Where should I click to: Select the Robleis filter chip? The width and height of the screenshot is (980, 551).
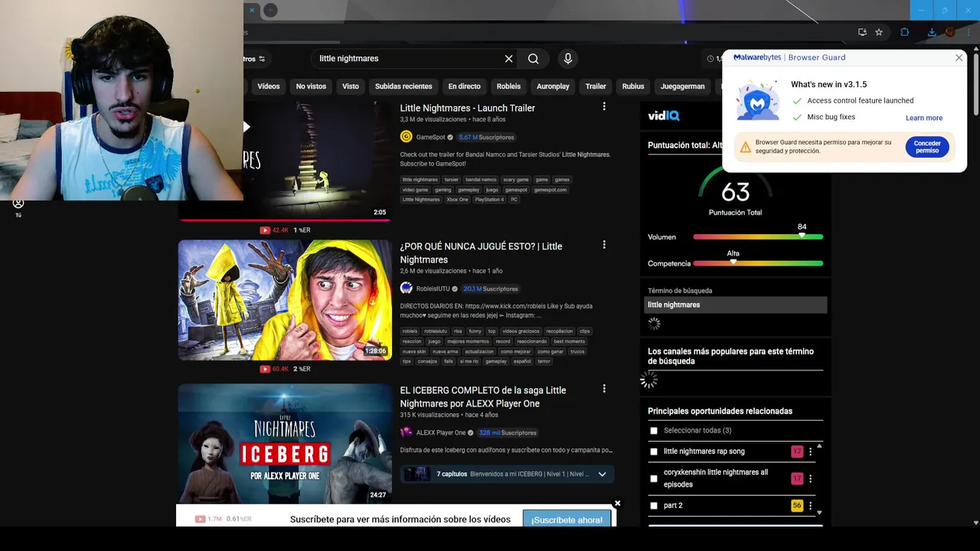pos(508,86)
